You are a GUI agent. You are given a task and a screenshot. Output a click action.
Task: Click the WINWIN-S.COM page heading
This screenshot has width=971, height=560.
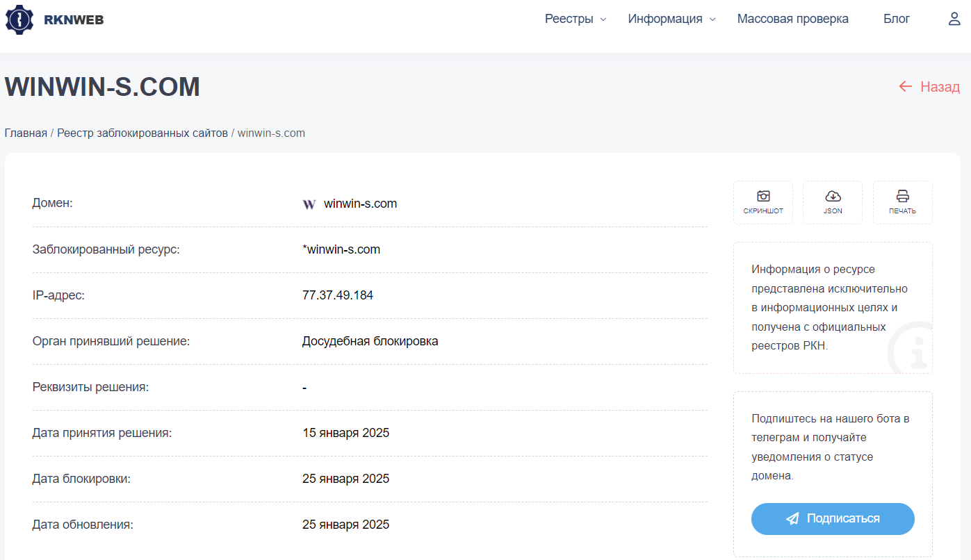pyautogui.click(x=102, y=87)
